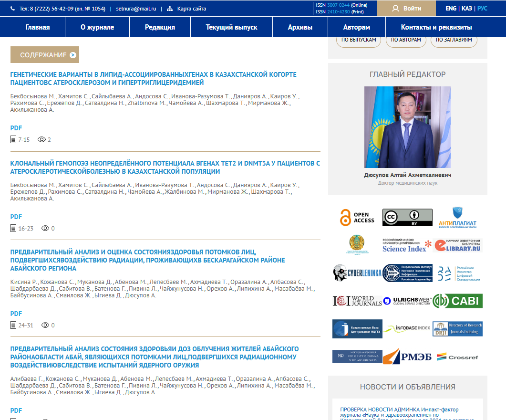Open the РМЭБ logo
The image size is (506, 420).
407,357
